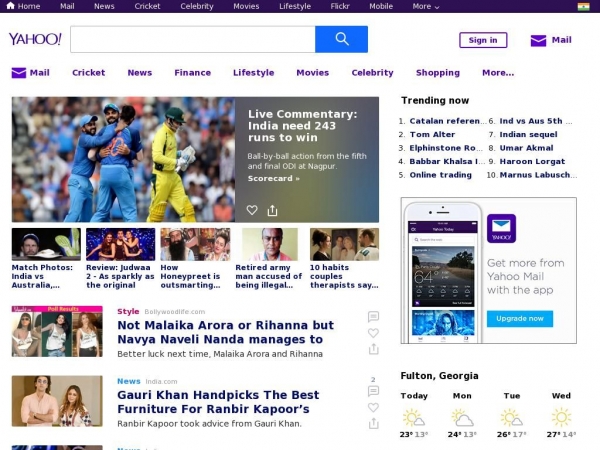
Task: Open the cricket players hero image
Action: [123, 159]
